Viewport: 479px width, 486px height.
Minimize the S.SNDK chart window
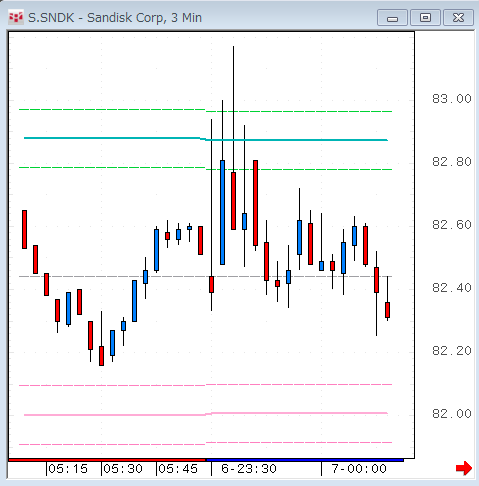[392, 18]
